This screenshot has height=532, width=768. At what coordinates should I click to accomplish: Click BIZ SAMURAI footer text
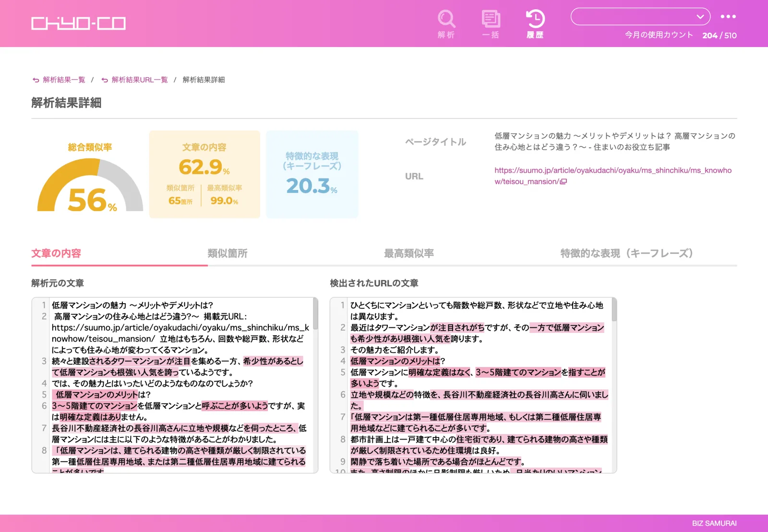click(x=714, y=523)
